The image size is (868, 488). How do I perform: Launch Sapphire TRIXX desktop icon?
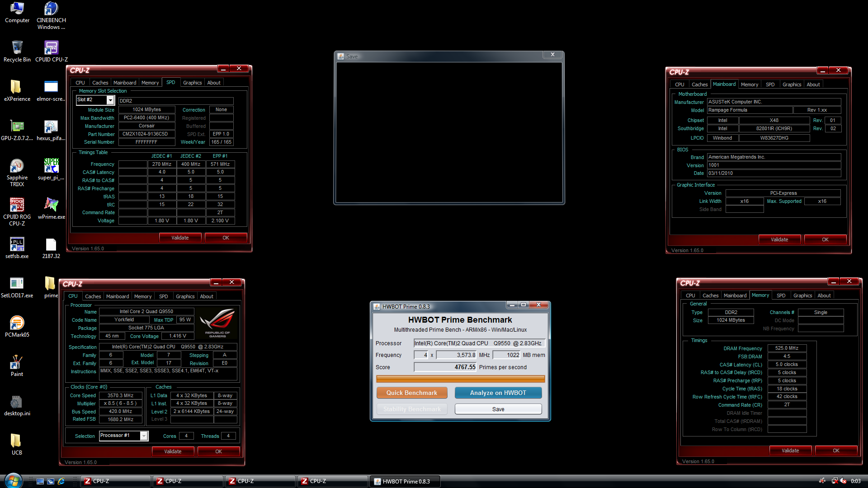point(17,173)
